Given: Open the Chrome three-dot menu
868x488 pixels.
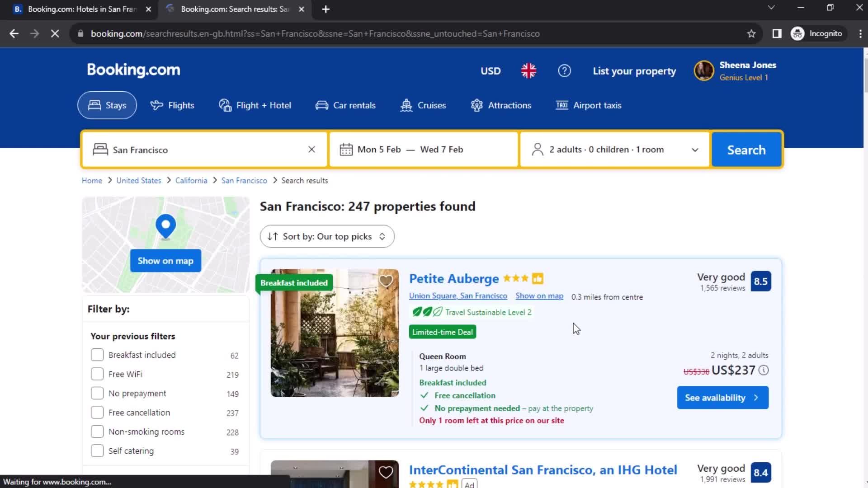Looking at the screenshot, I should [x=860, y=34].
